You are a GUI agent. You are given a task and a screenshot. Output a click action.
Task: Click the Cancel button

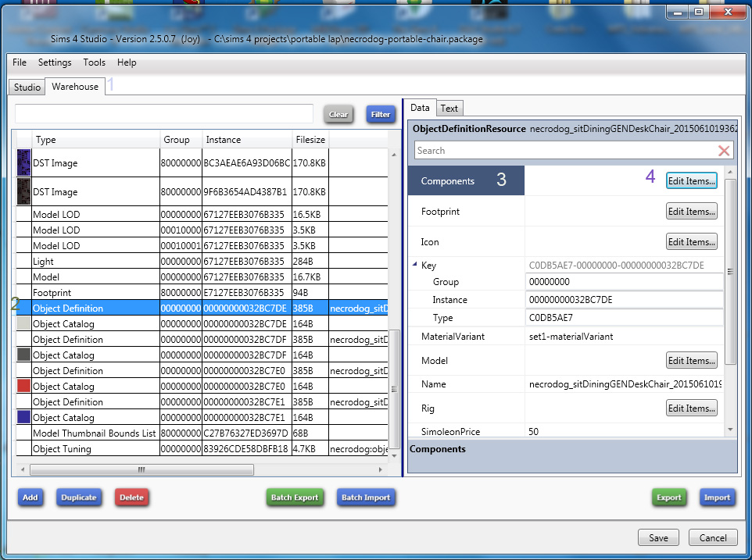click(x=713, y=537)
